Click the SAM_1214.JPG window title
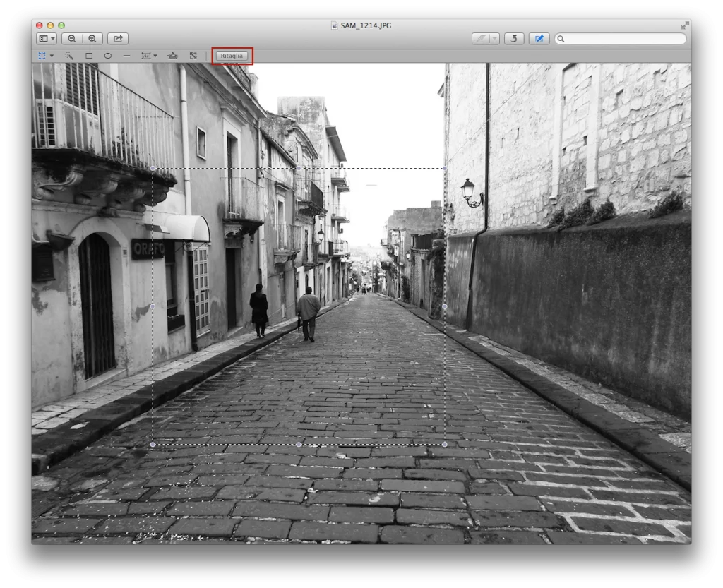This screenshot has height=588, width=723. (366, 25)
